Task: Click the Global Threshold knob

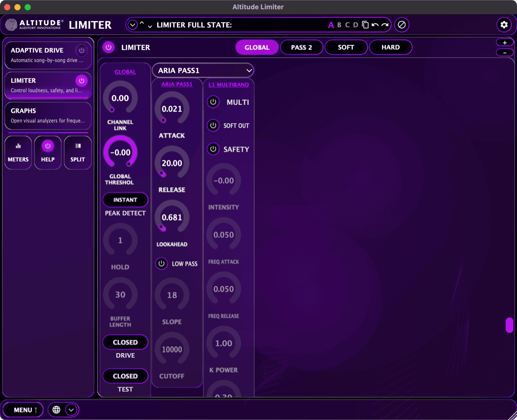Action: 120,152
